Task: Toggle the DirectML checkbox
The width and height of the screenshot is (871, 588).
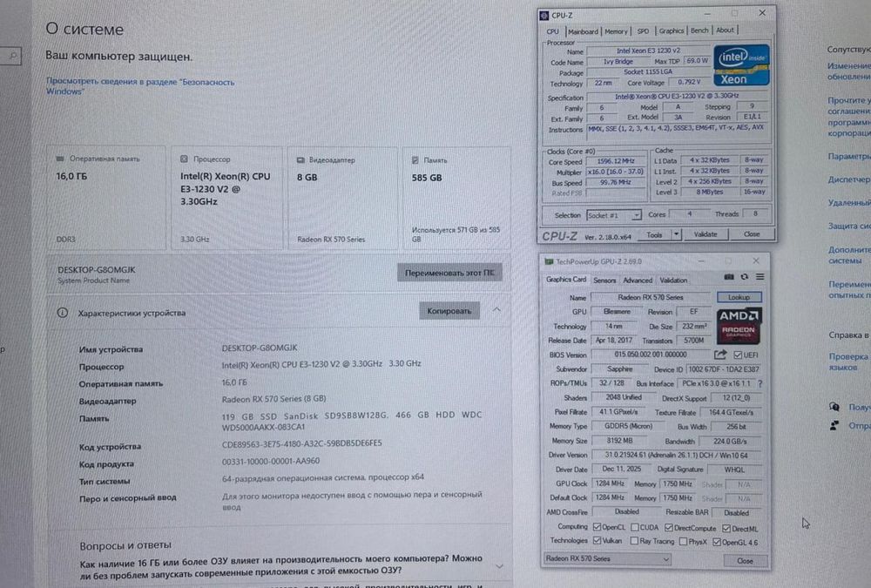Action: click(x=726, y=528)
